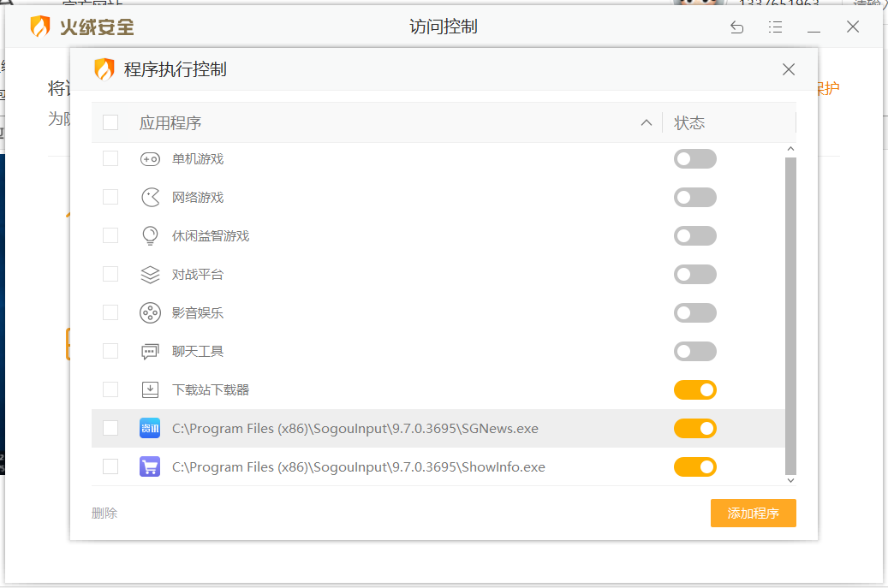Click the 火绒安全 logo in main window
This screenshot has height=588, width=888.
(82, 27)
